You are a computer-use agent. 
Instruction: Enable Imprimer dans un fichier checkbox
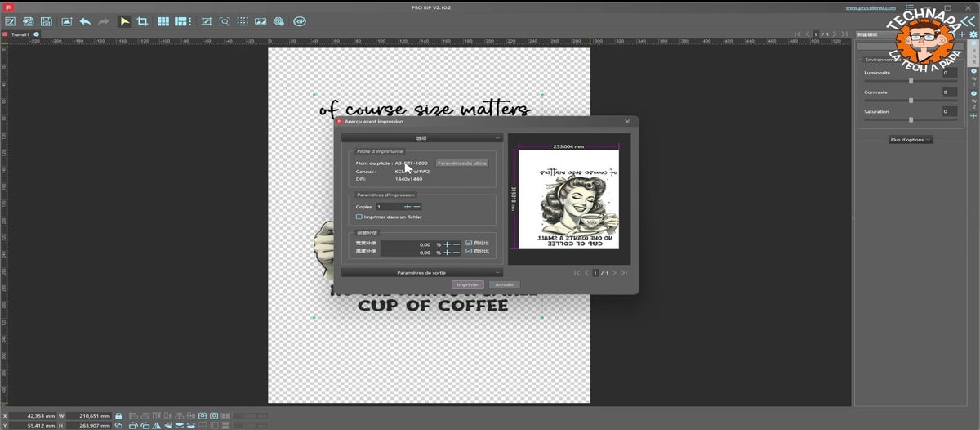tap(359, 217)
